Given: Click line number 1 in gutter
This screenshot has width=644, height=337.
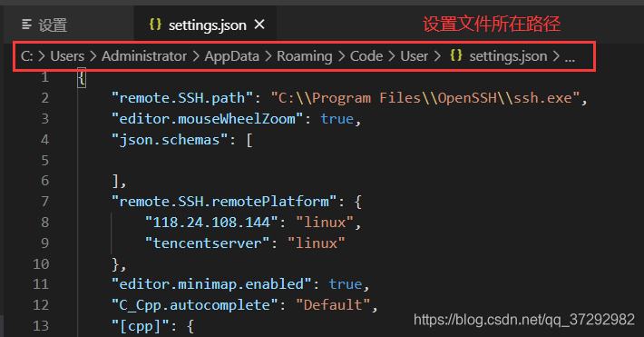Looking at the screenshot, I should pyautogui.click(x=44, y=77).
